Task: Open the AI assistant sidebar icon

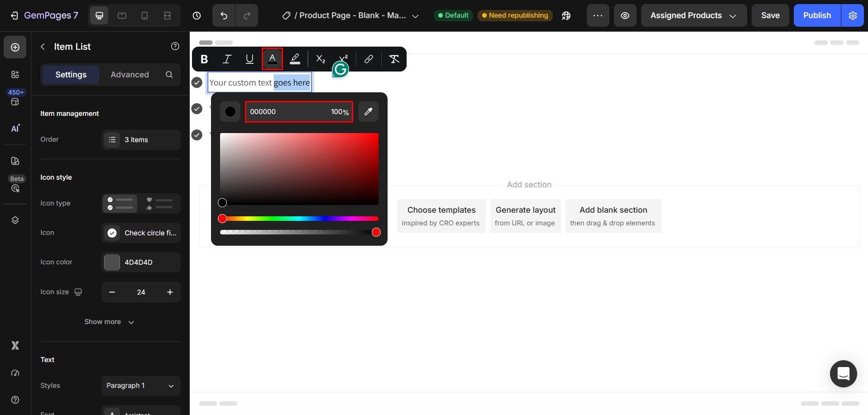Action: [x=15, y=129]
